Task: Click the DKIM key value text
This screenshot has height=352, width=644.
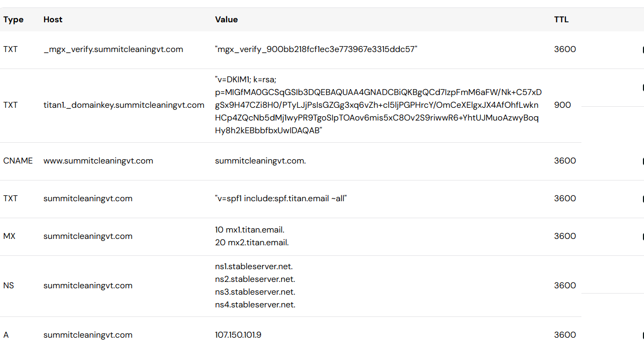Action: tap(378, 105)
